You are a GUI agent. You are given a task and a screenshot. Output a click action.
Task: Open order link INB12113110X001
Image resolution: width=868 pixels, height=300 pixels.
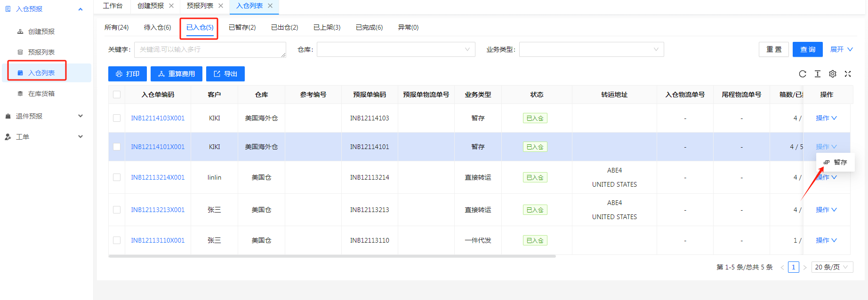pos(158,240)
